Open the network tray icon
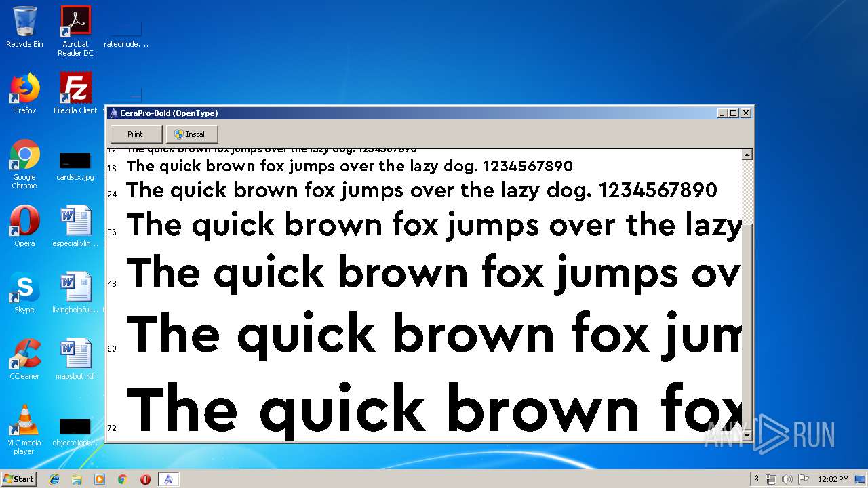This screenshot has width=868, height=488. (771, 479)
